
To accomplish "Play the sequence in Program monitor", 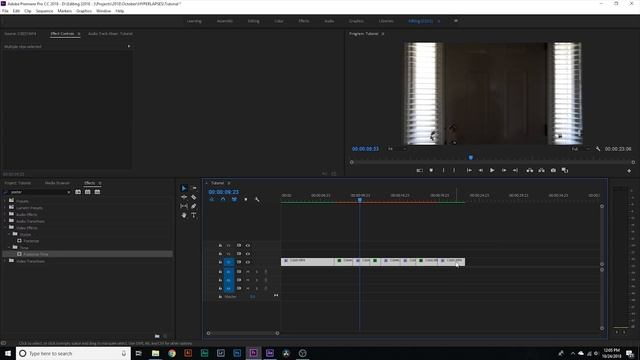I will [492, 170].
